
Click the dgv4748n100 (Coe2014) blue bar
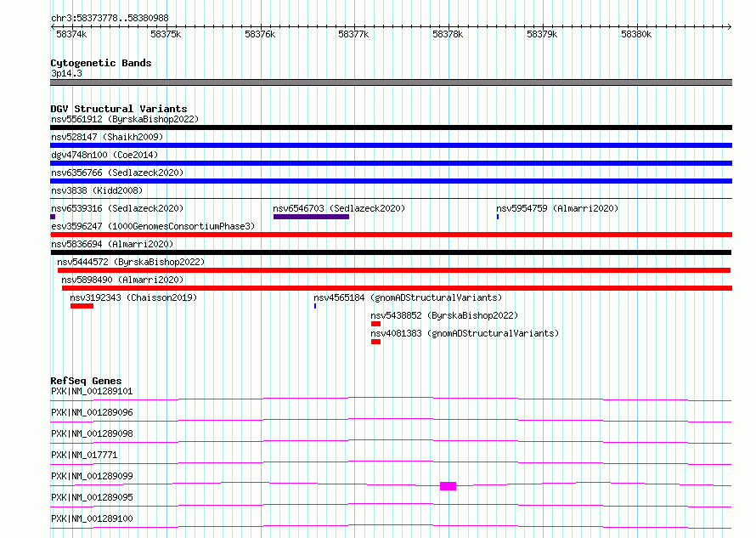coord(391,163)
